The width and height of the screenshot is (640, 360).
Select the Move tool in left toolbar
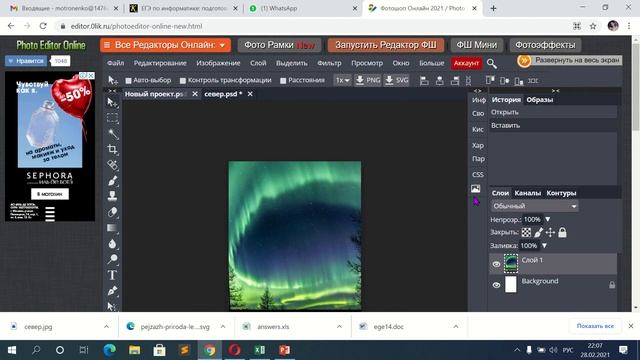tap(112, 102)
